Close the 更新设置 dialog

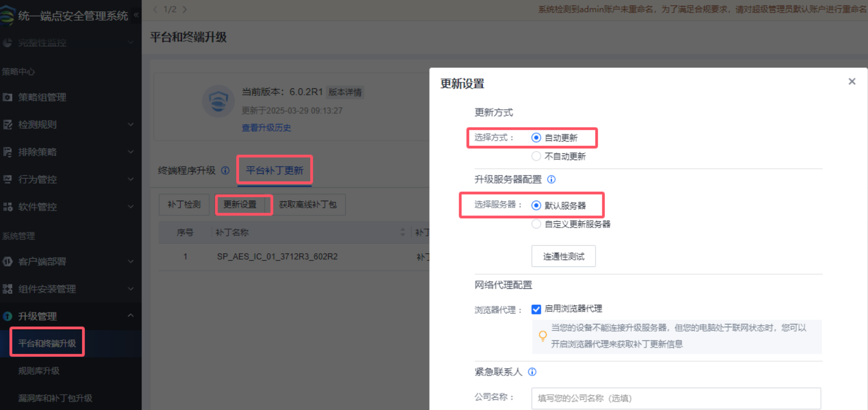pyautogui.click(x=852, y=82)
